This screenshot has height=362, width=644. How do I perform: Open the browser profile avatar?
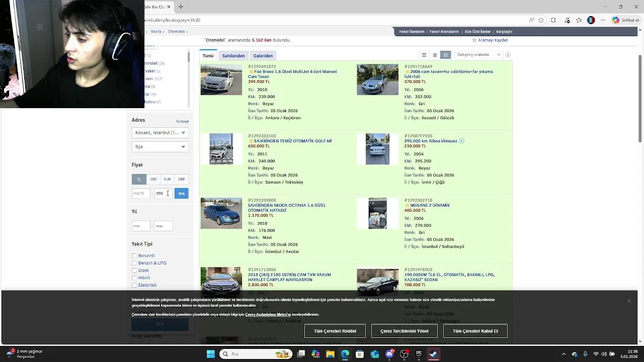click(591, 20)
